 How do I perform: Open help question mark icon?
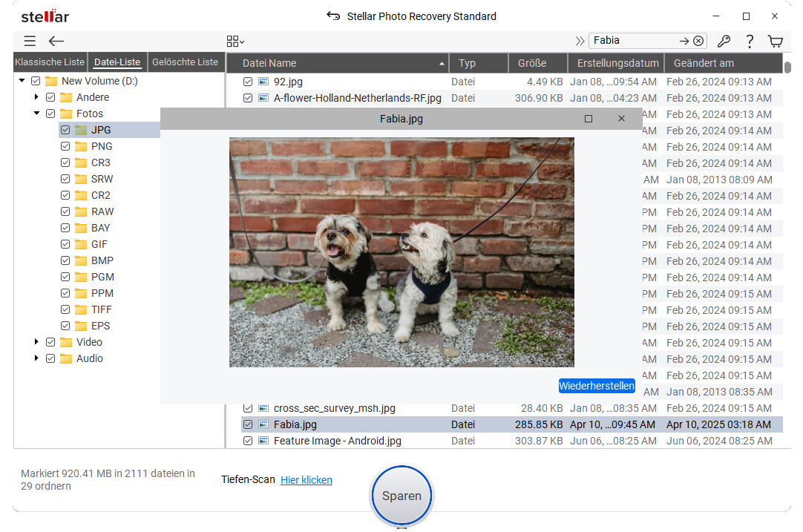(x=750, y=42)
